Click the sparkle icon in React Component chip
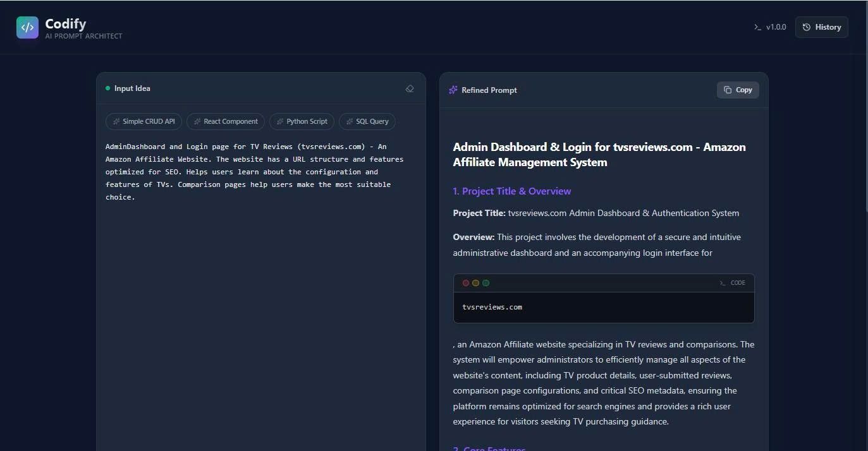The width and height of the screenshot is (868, 451). 197,121
